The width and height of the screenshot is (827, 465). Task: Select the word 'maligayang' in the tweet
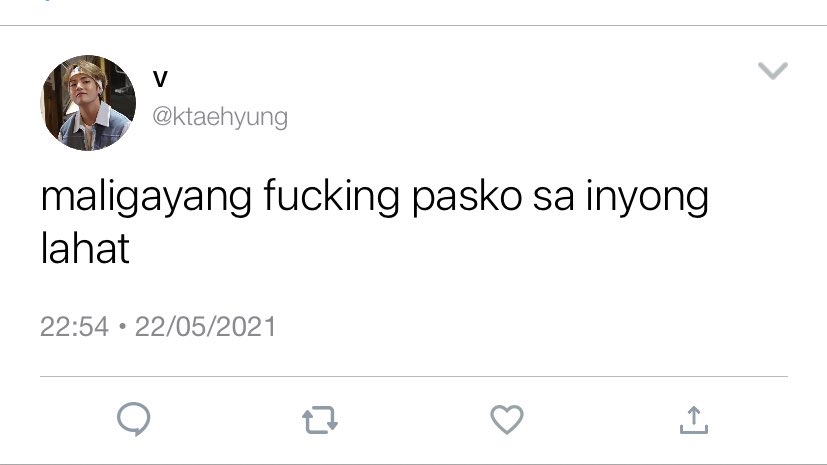(146, 197)
